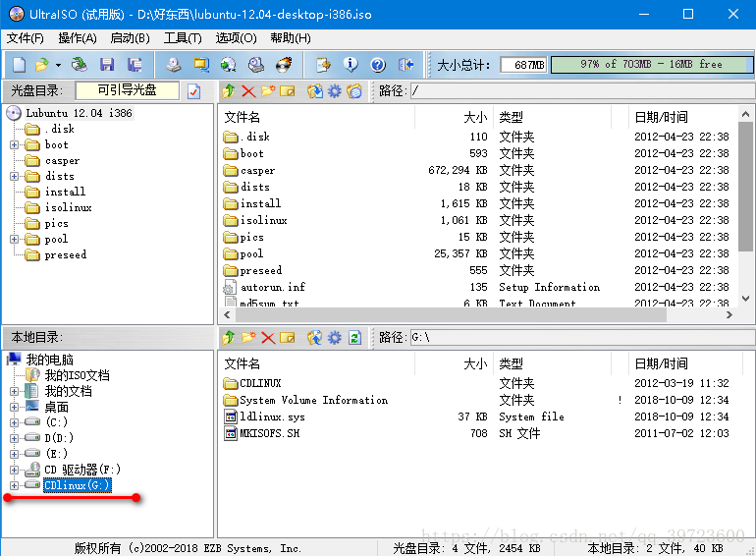Click Rename icon in image toolbar
The height and width of the screenshot is (556, 756).
[288, 91]
